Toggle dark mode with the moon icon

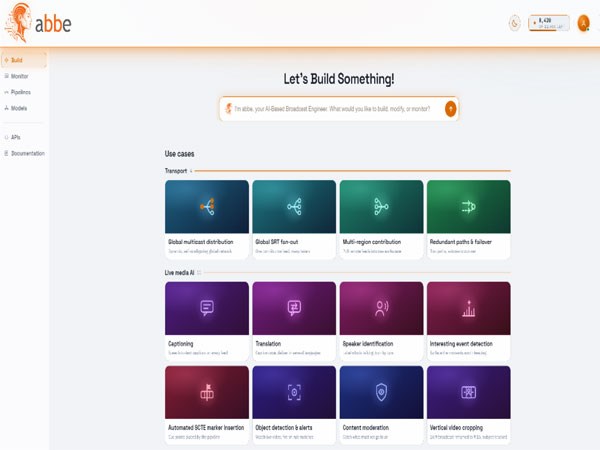coord(515,23)
